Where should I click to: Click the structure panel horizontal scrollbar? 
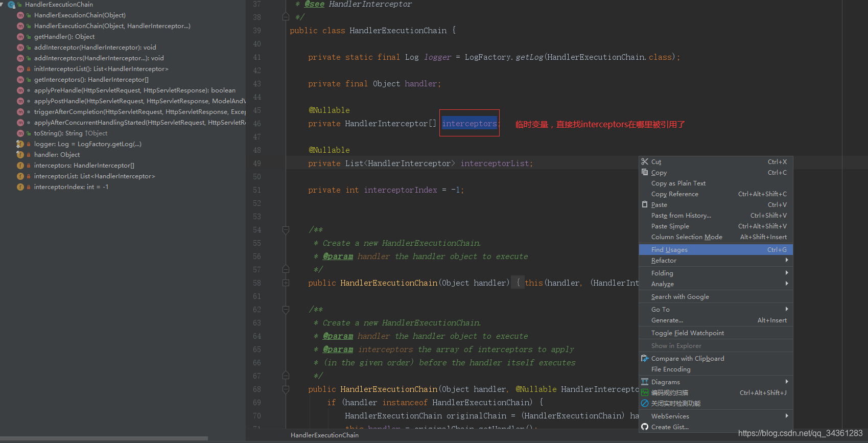(104, 438)
